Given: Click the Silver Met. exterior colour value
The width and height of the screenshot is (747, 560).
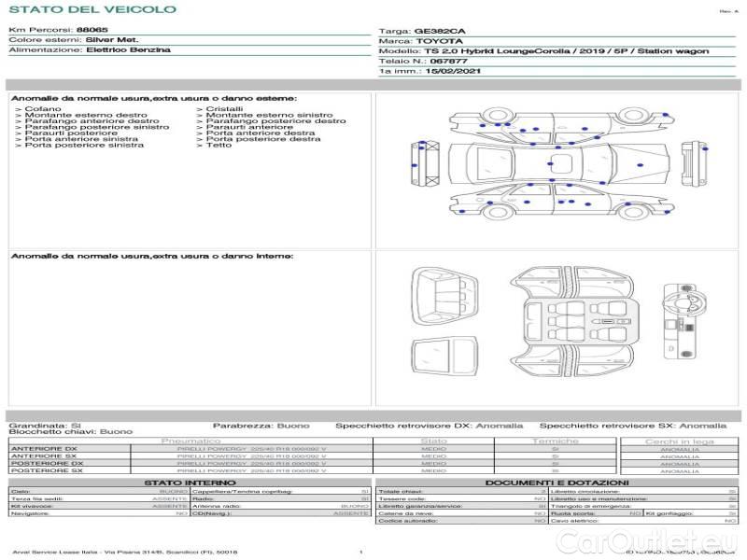Looking at the screenshot, I should pos(112,40).
